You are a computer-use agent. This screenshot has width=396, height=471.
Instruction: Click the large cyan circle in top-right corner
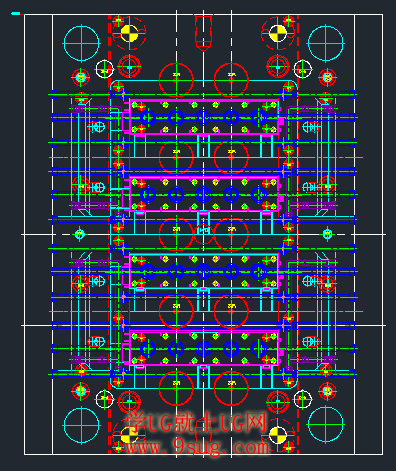pyautogui.click(x=325, y=43)
